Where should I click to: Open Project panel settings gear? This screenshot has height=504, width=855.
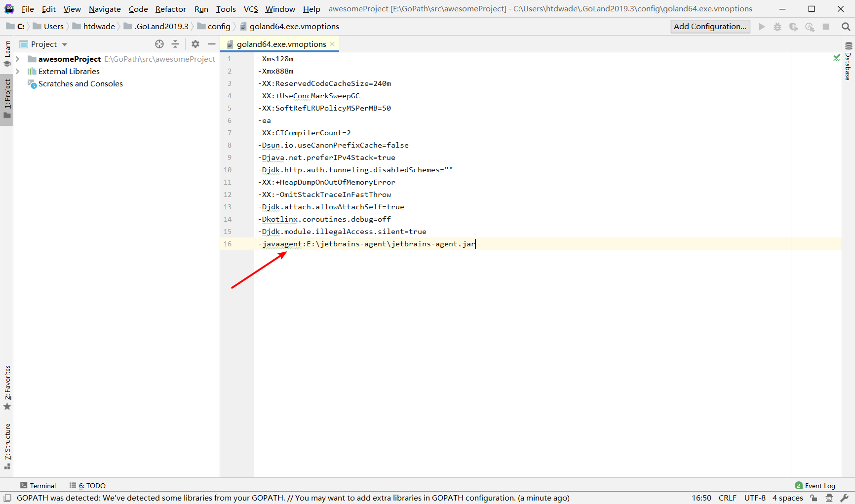pos(195,44)
